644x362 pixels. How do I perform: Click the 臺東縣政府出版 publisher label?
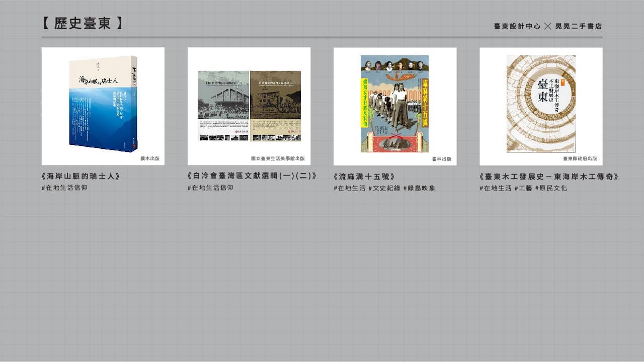pyautogui.click(x=580, y=158)
